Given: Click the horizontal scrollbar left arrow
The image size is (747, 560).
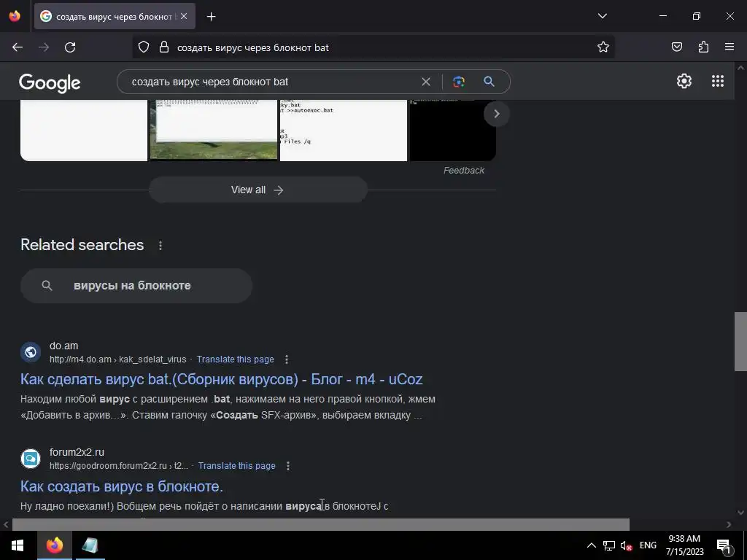Looking at the screenshot, I should pyautogui.click(x=6, y=524).
